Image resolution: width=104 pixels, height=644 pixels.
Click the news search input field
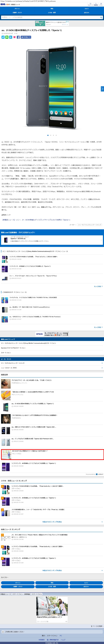50,17
